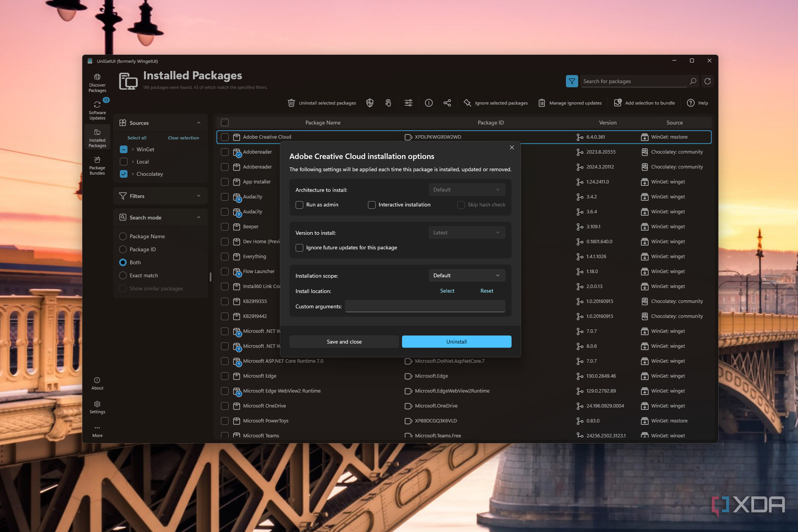
Task: Sort by Source column
Action: [674, 123]
